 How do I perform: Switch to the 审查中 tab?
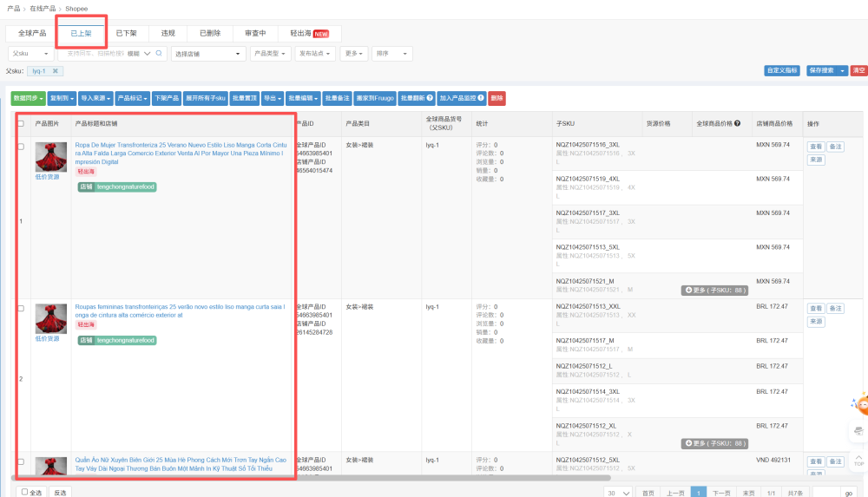tap(255, 33)
